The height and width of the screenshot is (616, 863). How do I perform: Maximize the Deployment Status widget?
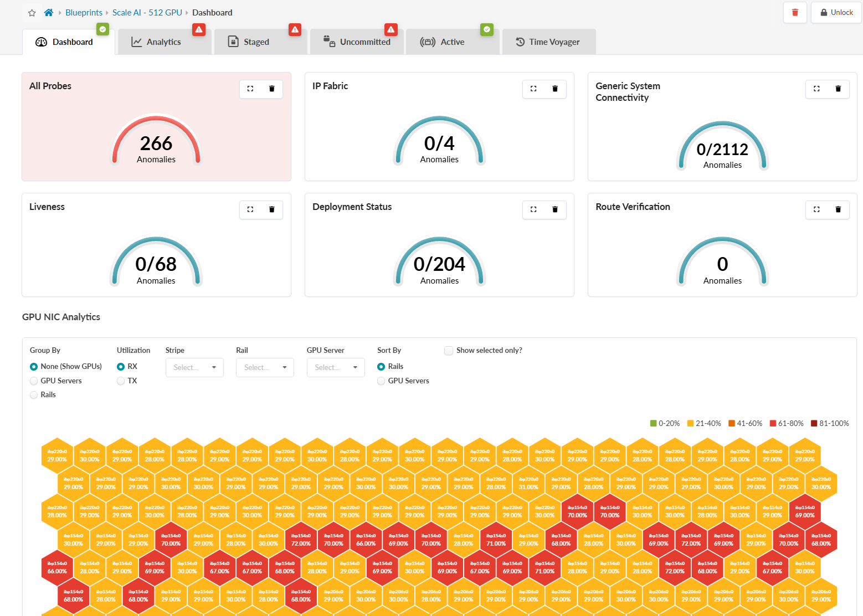(x=533, y=209)
